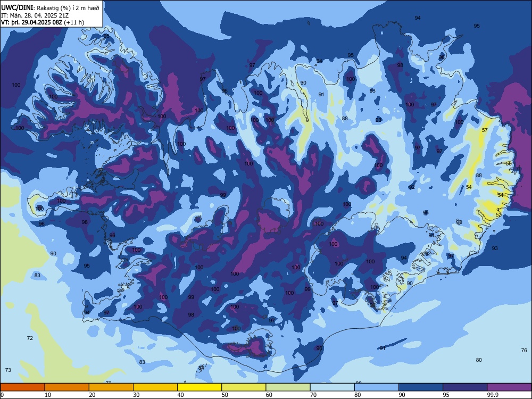Click the humidity value 51 near east coast

coord(501,195)
